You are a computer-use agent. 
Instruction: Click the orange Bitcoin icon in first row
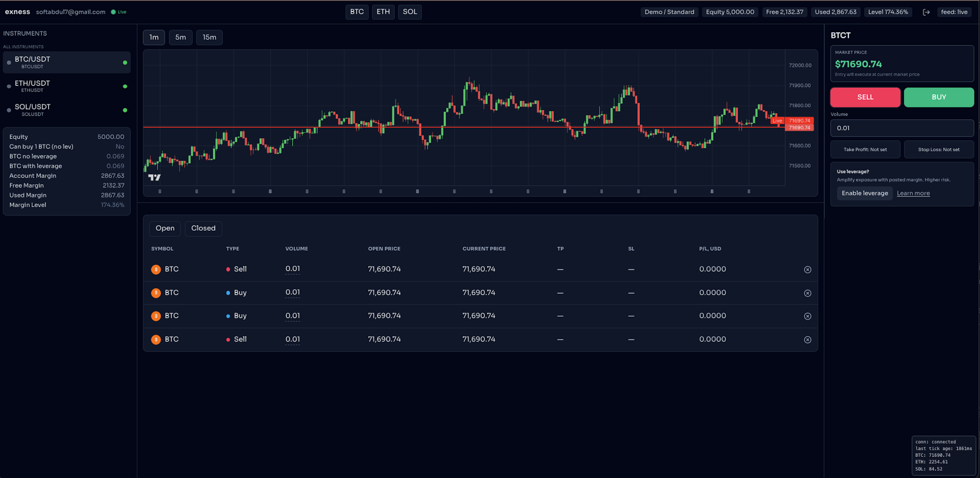[x=156, y=270]
